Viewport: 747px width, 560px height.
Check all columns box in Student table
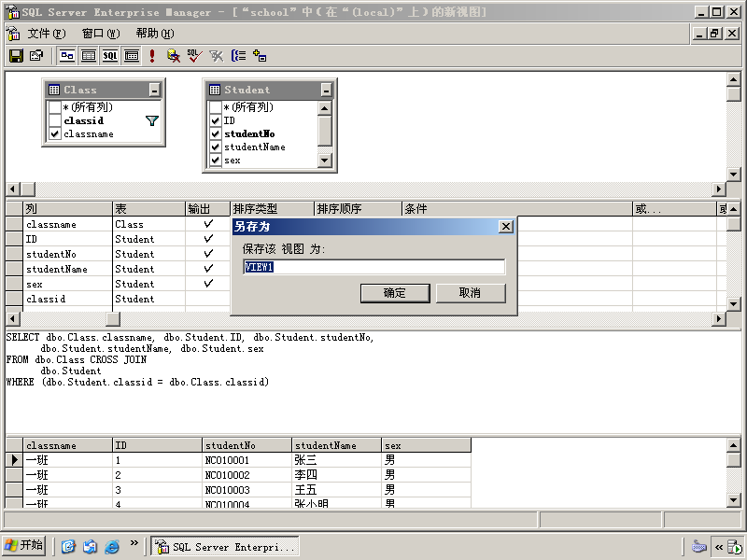216,107
